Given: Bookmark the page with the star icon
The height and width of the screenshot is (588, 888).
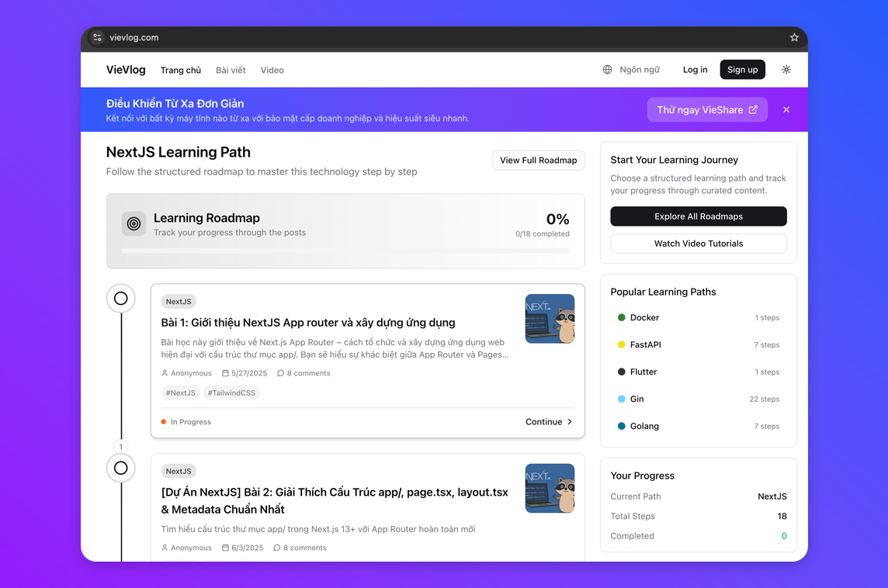Looking at the screenshot, I should [794, 37].
